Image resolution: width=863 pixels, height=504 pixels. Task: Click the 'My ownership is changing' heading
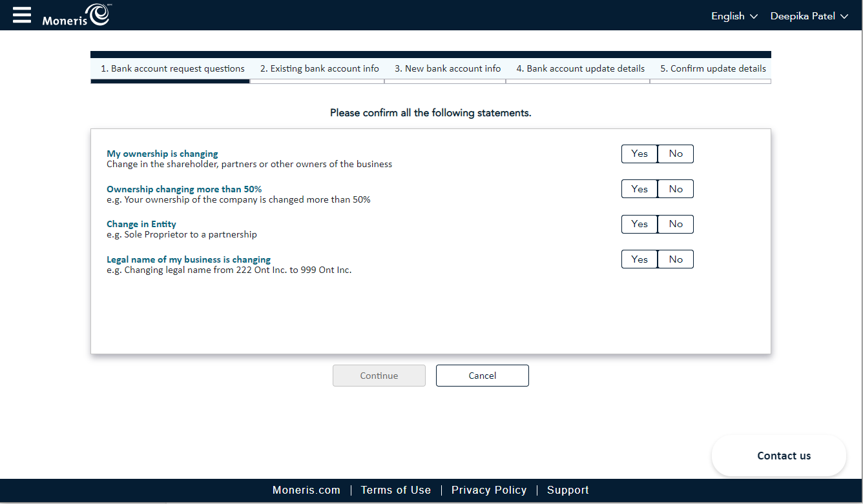coord(162,154)
